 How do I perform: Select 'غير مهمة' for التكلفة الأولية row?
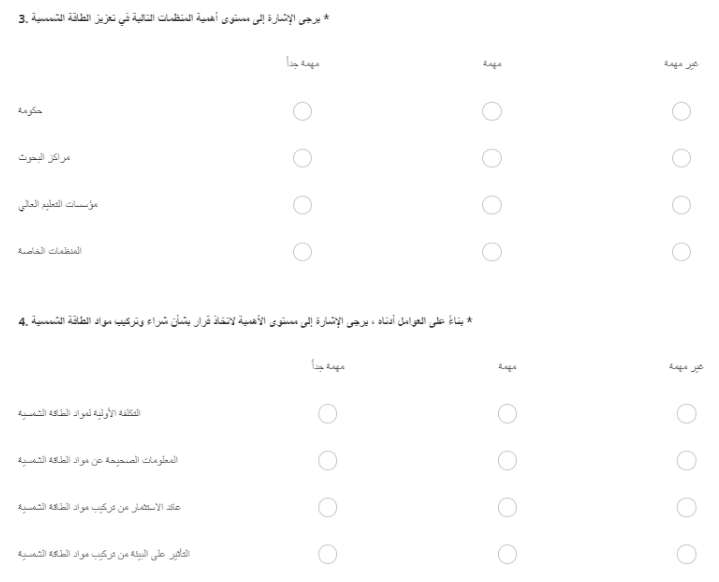[685, 412]
